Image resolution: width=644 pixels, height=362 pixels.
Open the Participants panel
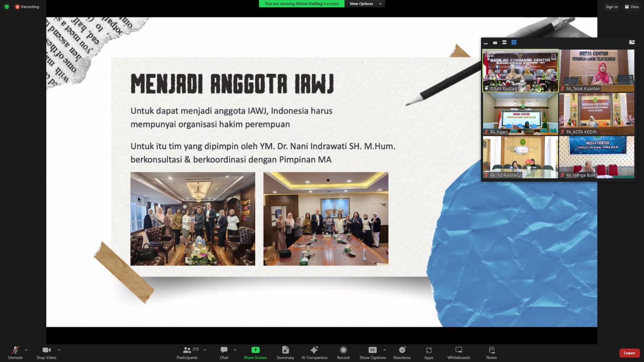(x=188, y=353)
